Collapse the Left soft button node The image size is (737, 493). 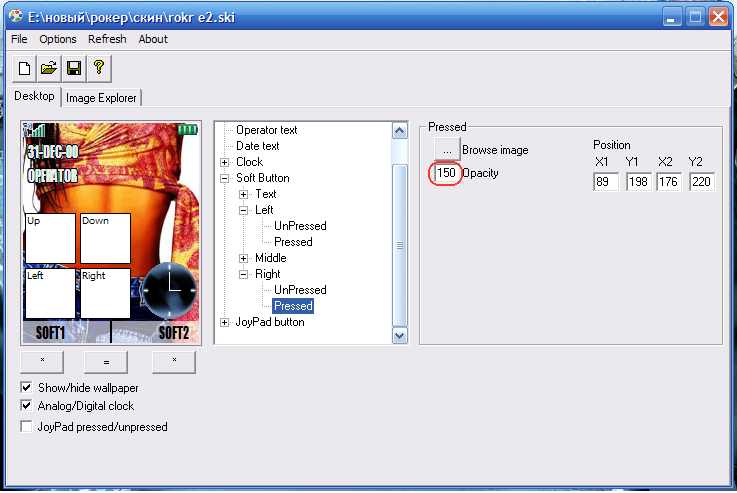(243, 210)
